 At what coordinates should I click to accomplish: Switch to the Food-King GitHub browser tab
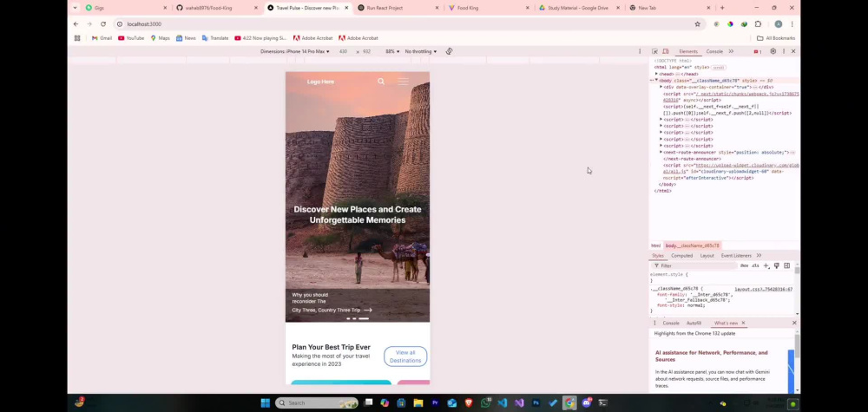click(214, 8)
